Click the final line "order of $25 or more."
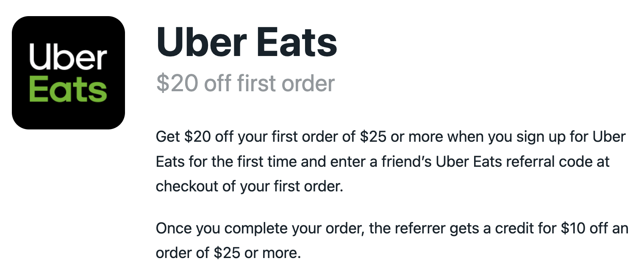 (228, 253)
